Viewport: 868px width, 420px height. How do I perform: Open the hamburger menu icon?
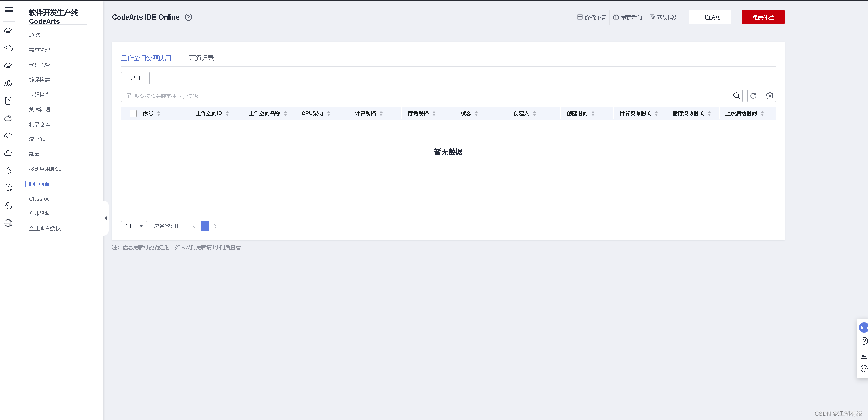[9, 11]
